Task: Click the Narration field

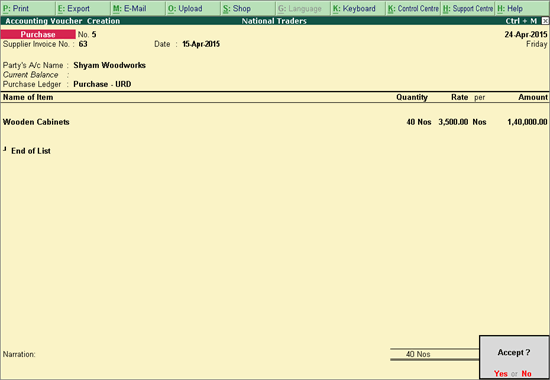Action: (x=195, y=354)
